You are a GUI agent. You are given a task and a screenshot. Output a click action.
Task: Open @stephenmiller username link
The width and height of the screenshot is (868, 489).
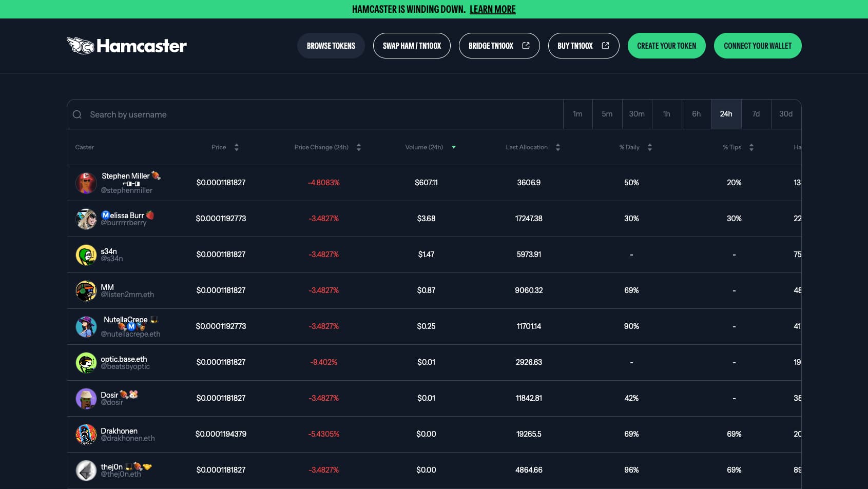(127, 190)
